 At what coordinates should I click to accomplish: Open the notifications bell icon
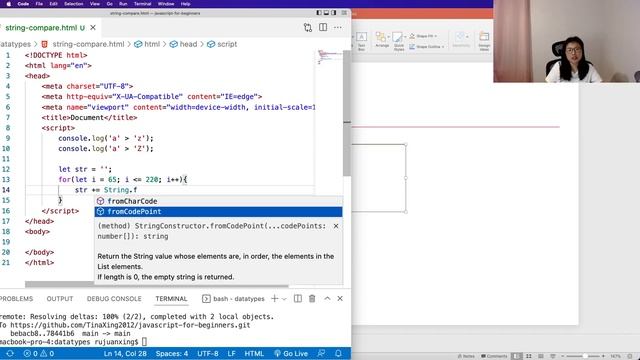pyautogui.click(x=338, y=353)
